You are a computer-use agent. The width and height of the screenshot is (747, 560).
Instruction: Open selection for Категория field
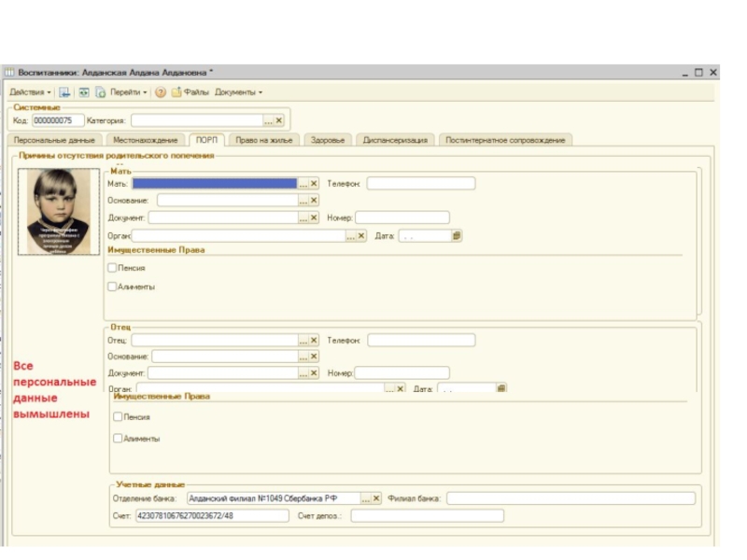click(269, 121)
